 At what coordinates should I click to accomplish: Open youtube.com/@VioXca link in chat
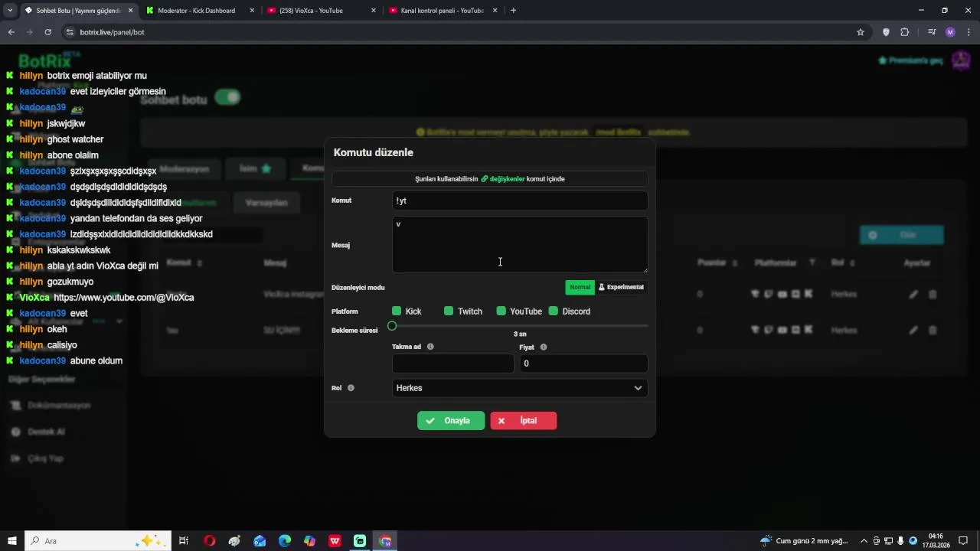124,298
